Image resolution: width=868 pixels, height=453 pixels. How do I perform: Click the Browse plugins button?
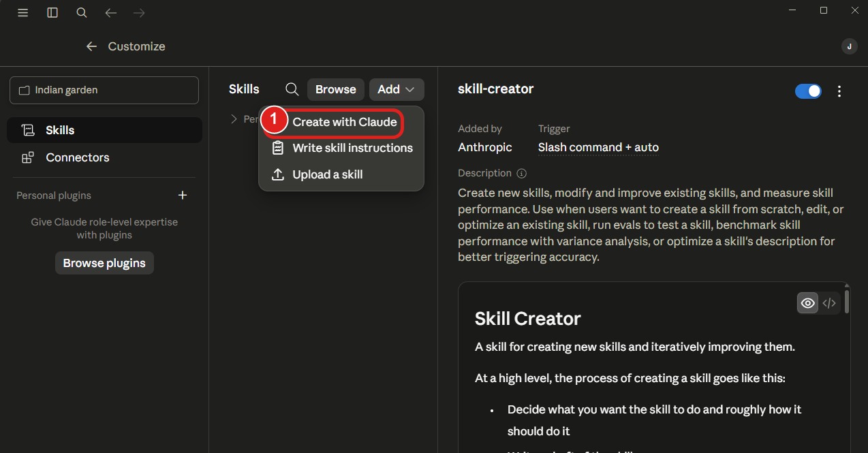[x=104, y=263]
